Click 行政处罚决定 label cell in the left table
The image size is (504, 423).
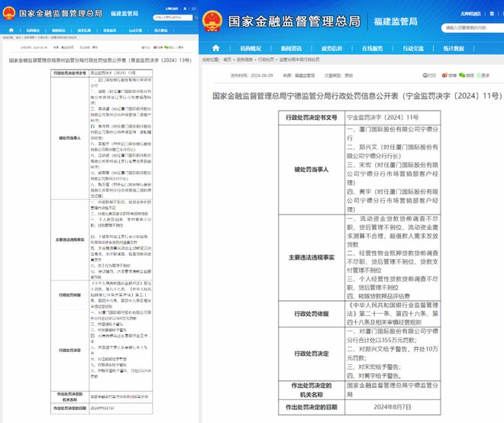point(69,350)
